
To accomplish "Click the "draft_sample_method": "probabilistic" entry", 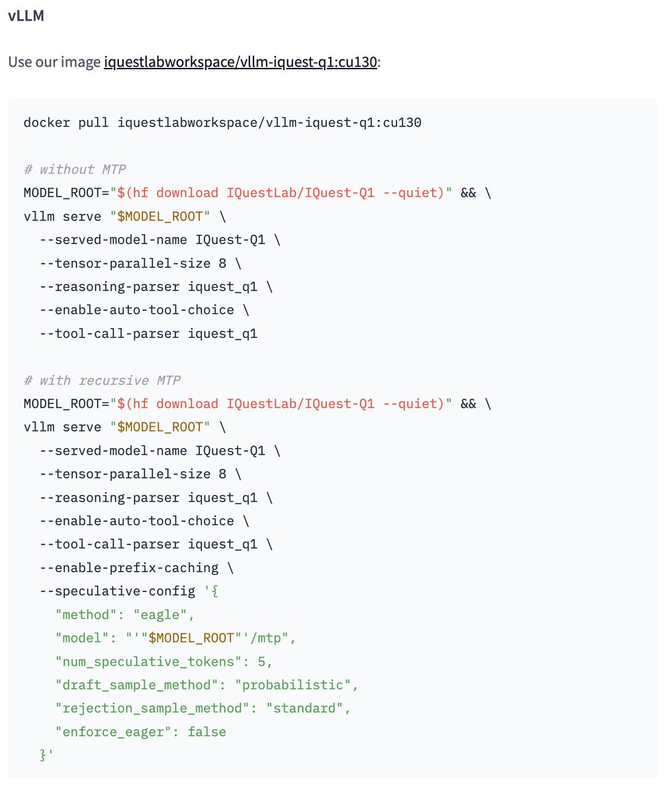I will point(207,685).
